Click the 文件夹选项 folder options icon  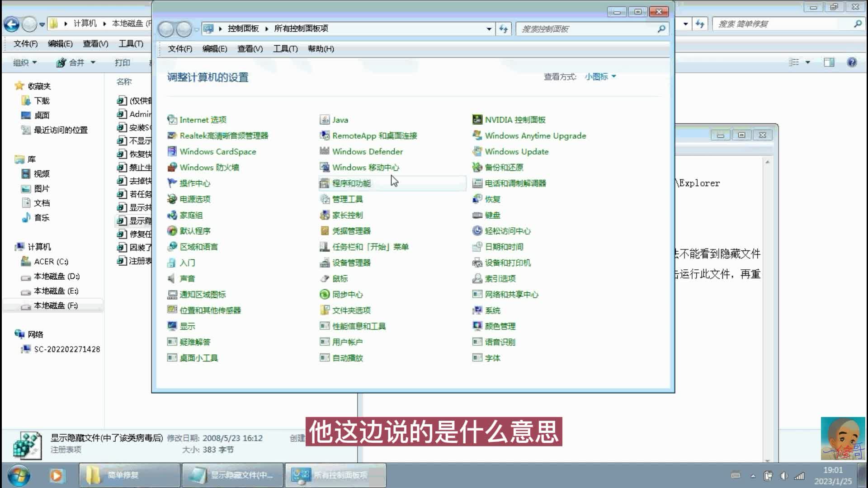324,310
